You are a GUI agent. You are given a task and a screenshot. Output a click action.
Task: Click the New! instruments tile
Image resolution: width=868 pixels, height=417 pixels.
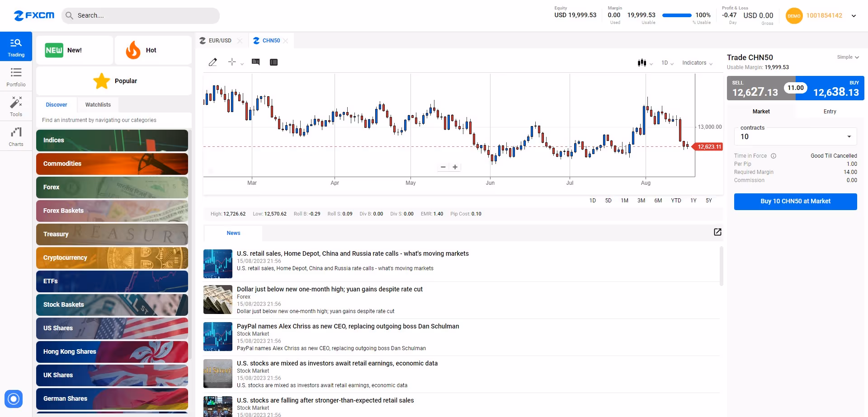coord(75,50)
